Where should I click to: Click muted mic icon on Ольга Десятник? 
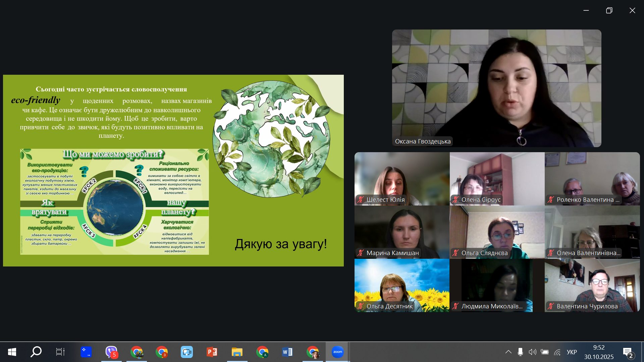[x=361, y=306]
